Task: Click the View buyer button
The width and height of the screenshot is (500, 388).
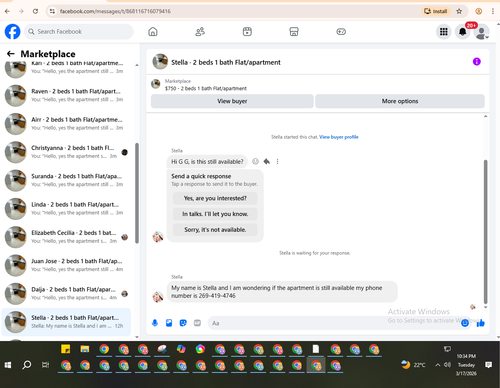Action: tap(232, 101)
